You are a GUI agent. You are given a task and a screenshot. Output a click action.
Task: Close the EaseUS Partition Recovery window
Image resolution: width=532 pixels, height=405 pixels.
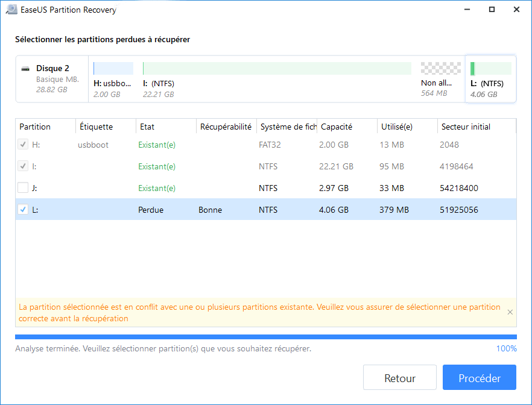coord(516,10)
